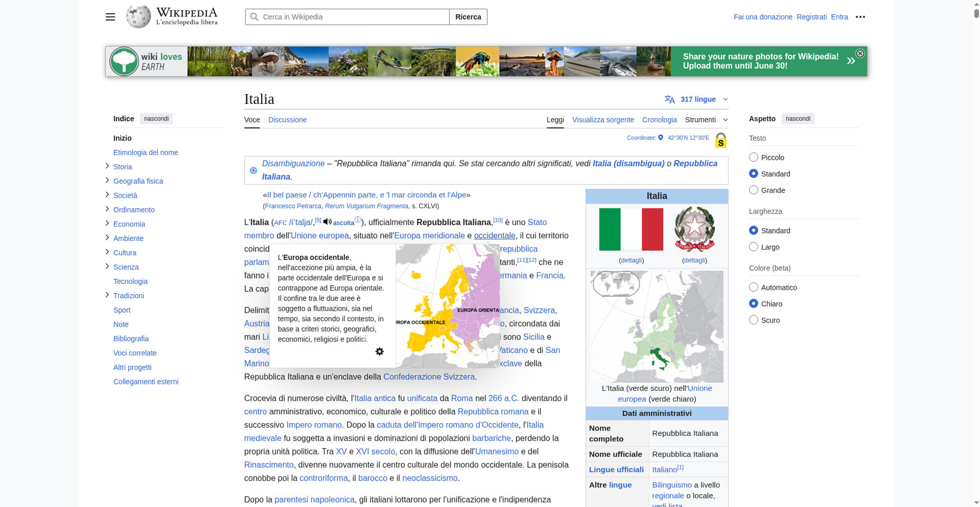Focus the Cerca in Wikipedia search field
This screenshot has height=507, width=980.
click(347, 17)
